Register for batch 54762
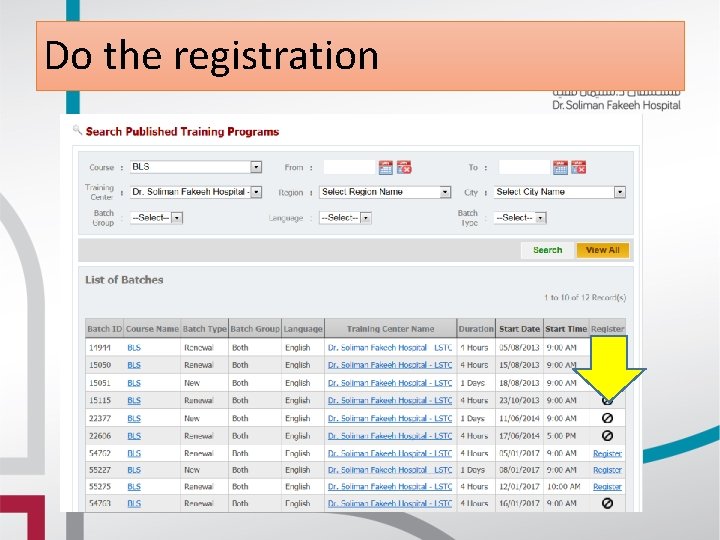The width and height of the screenshot is (720, 540). click(607, 453)
